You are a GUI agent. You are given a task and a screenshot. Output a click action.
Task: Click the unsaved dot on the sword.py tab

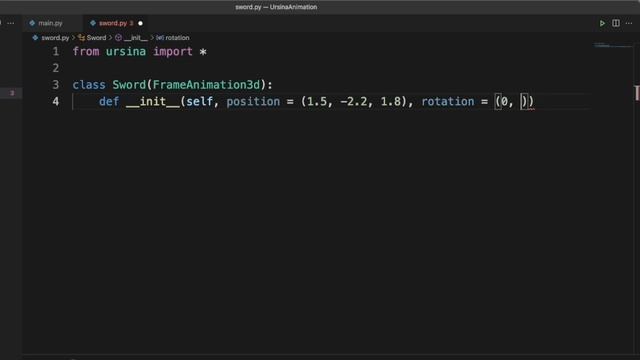(140, 23)
